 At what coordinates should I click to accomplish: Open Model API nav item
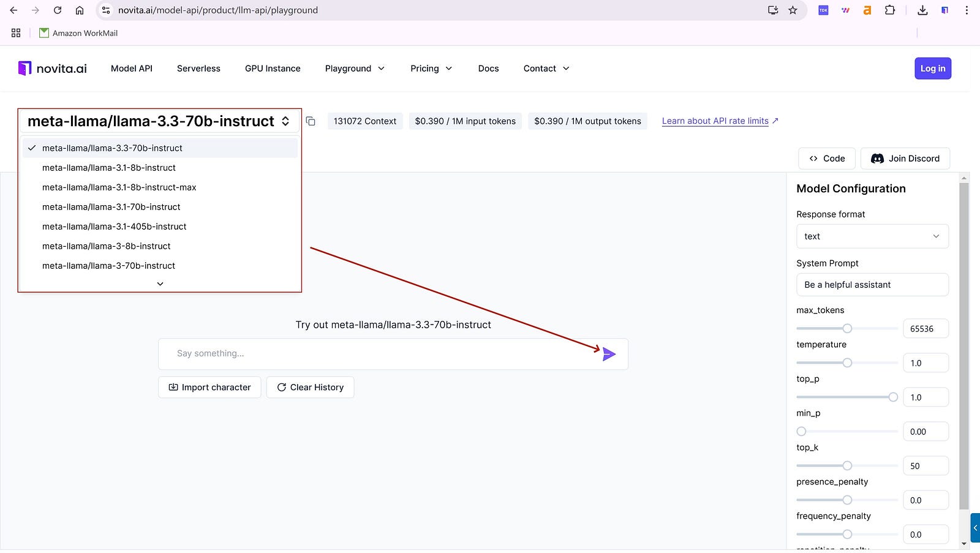click(x=132, y=69)
